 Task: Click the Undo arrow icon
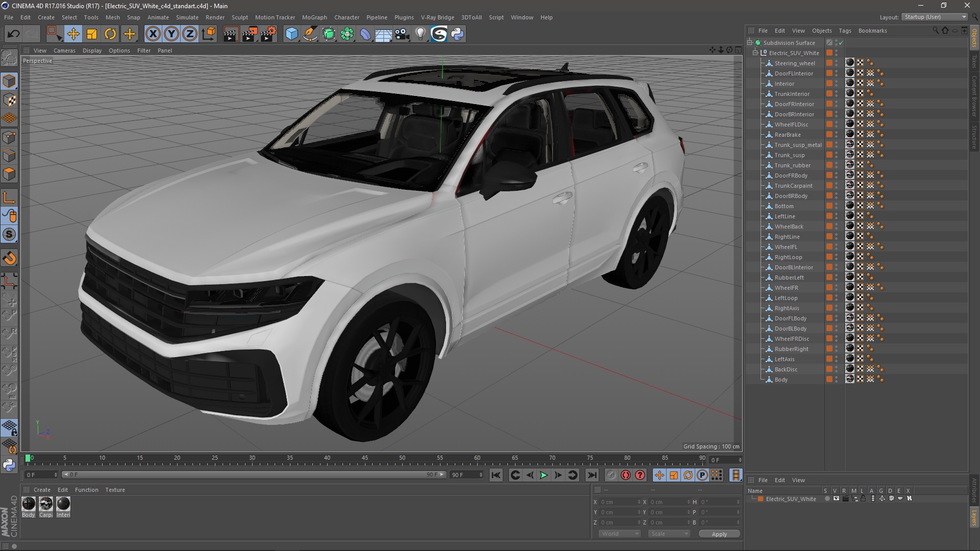(x=13, y=34)
